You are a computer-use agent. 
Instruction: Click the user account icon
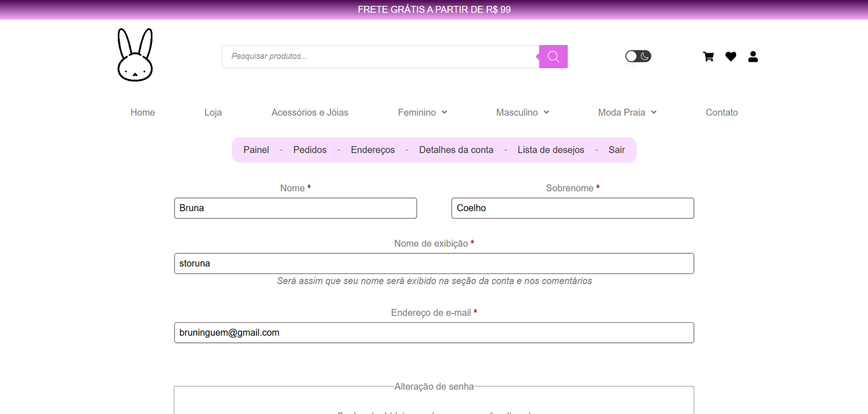(753, 56)
